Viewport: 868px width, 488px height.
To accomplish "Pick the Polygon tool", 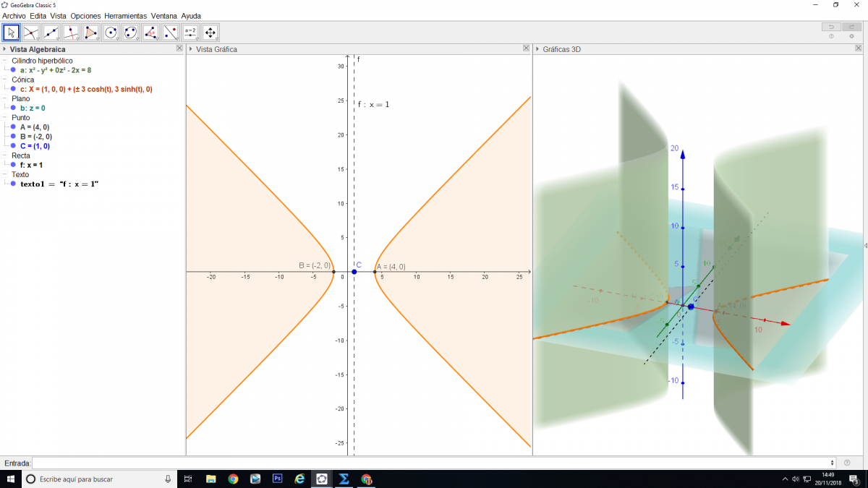I will [x=91, y=33].
